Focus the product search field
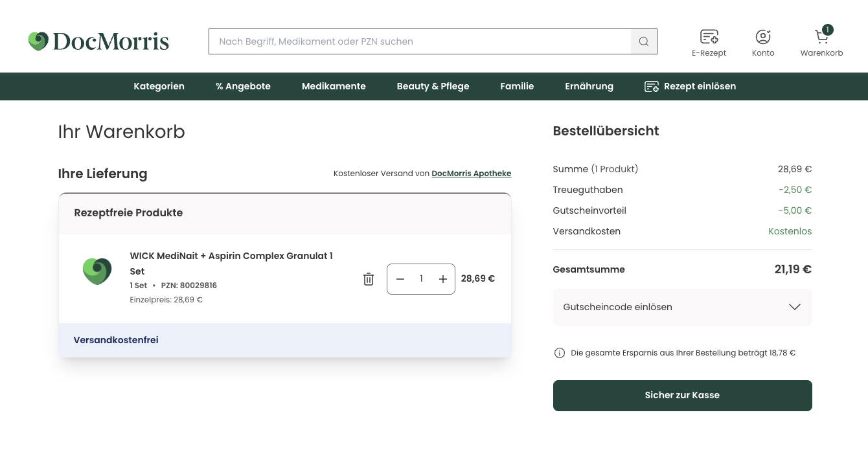This screenshot has height=452, width=868. point(420,41)
